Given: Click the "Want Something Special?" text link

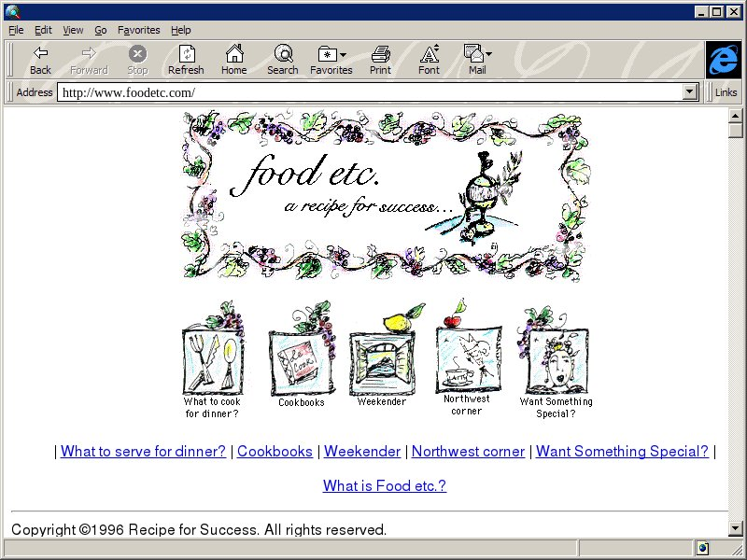Looking at the screenshot, I should (622, 452).
